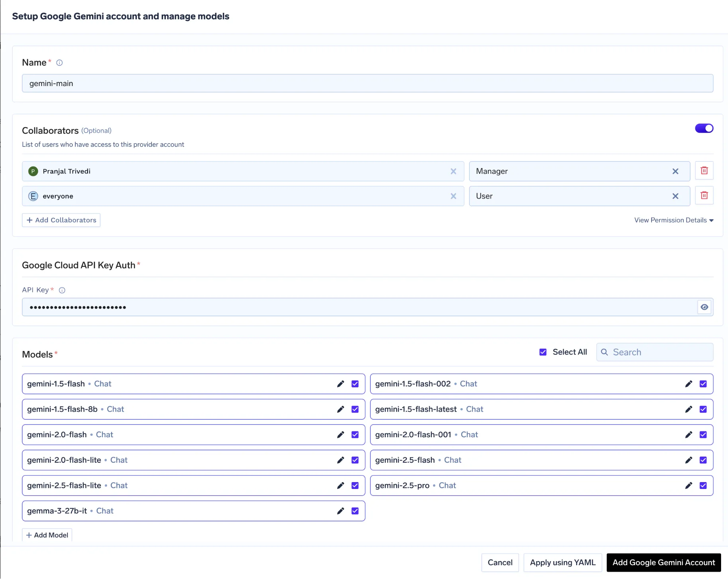728x579 pixels.
Task: Click Add Google Gemini Account
Action: tap(664, 562)
